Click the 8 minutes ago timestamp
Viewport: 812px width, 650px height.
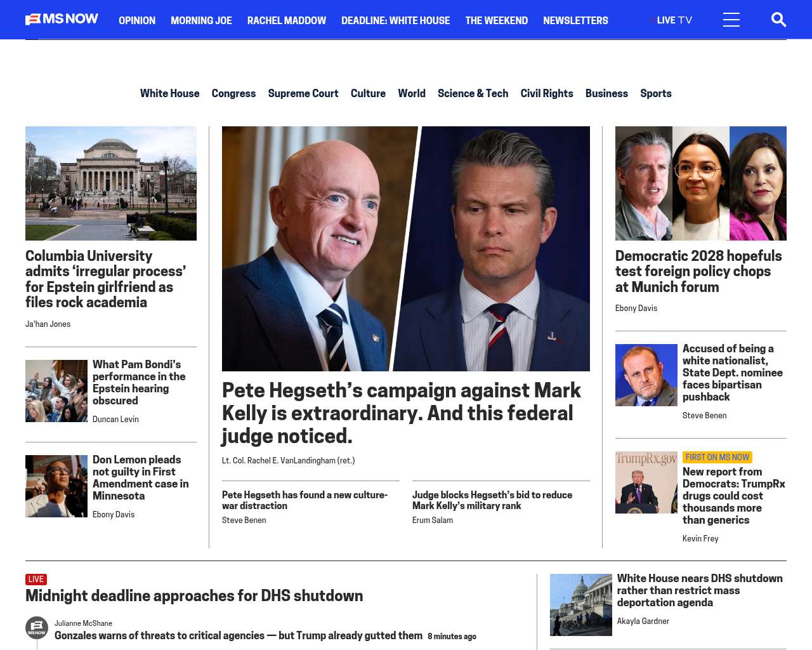tap(452, 637)
